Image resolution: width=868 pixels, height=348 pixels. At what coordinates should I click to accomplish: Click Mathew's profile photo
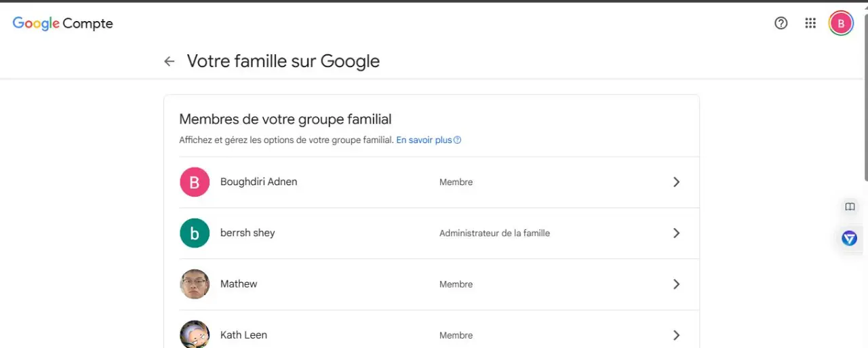195,284
